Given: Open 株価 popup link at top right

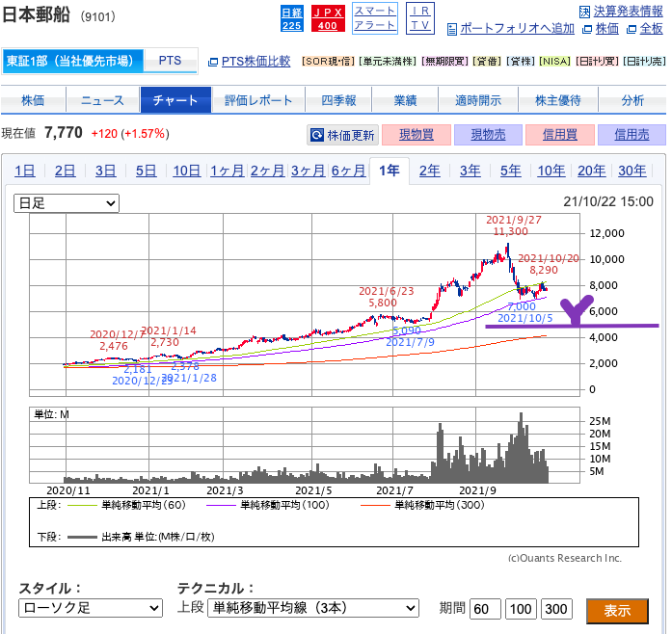Looking at the screenshot, I should coord(606,29).
